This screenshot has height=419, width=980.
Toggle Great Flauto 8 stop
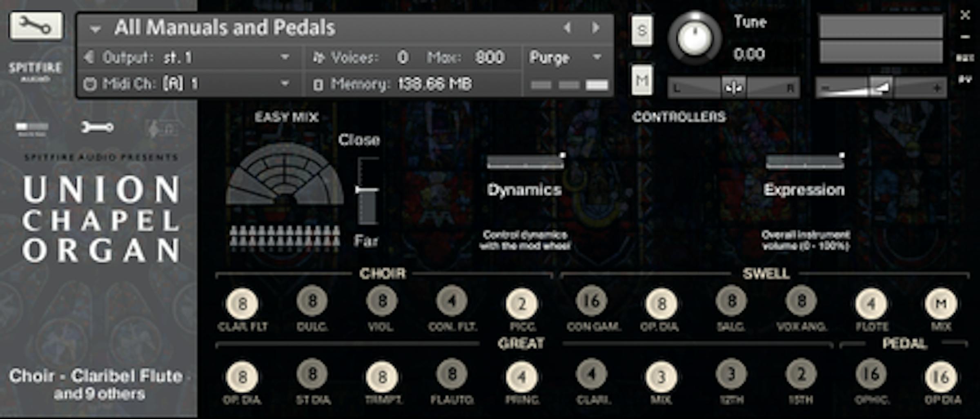click(x=452, y=374)
